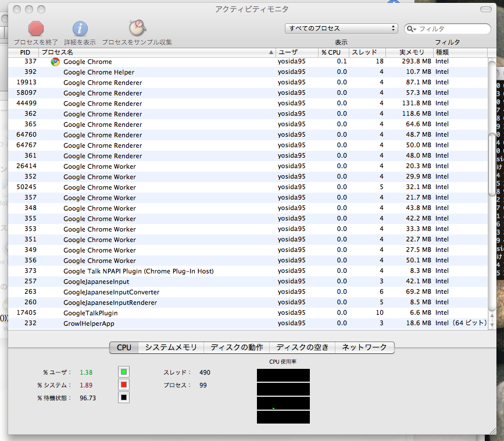The height and width of the screenshot is (441, 504).
Task: Sort by the % CPU column header
Action: (333, 52)
